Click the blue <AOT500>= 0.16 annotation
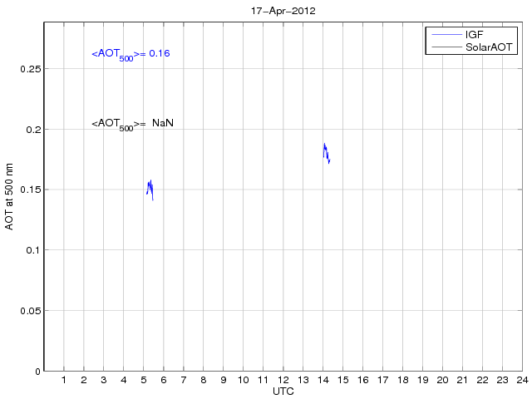The width and height of the screenshot is (532, 399). (131, 55)
